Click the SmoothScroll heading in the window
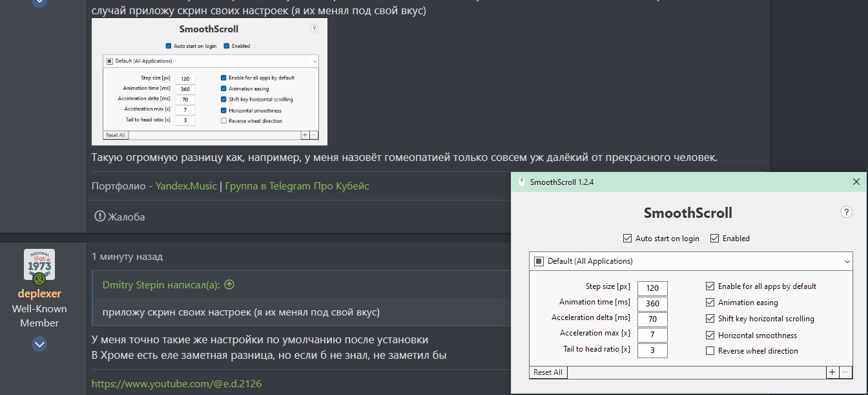Viewport: 868px width, 395px height. click(x=688, y=213)
